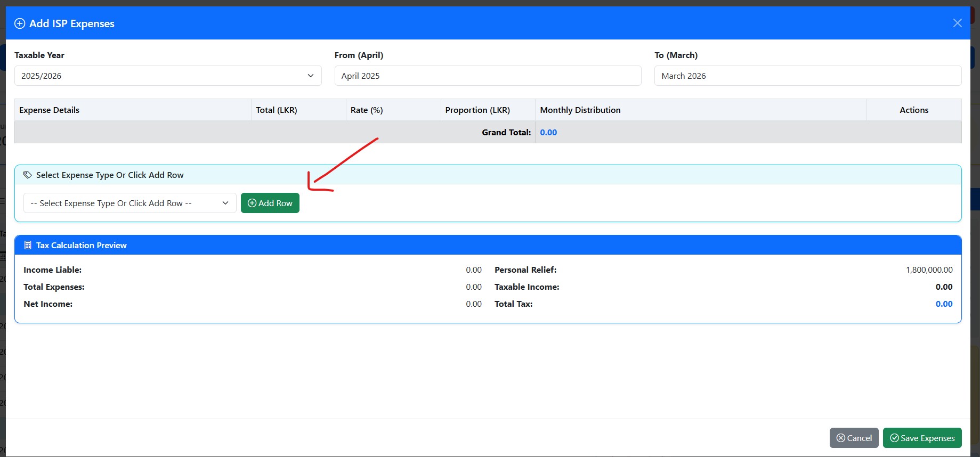Click the calculator icon in Tax Calculation Preview
The width and height of the screenshot is (980, 457).
[x=28, y=245]
